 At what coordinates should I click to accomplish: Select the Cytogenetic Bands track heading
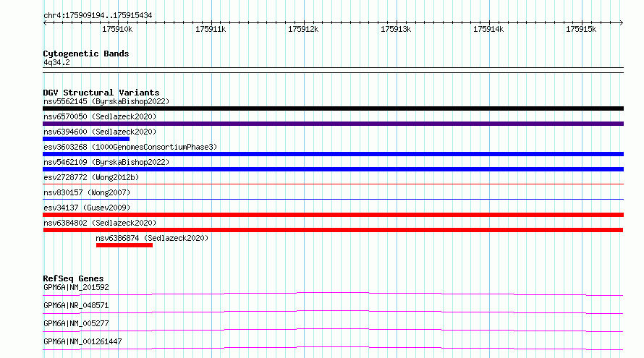click(86, 54)
